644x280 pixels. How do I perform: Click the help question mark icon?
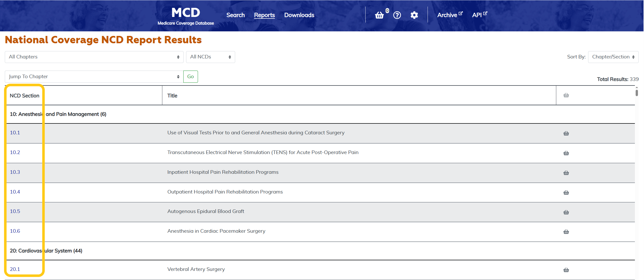397,15
